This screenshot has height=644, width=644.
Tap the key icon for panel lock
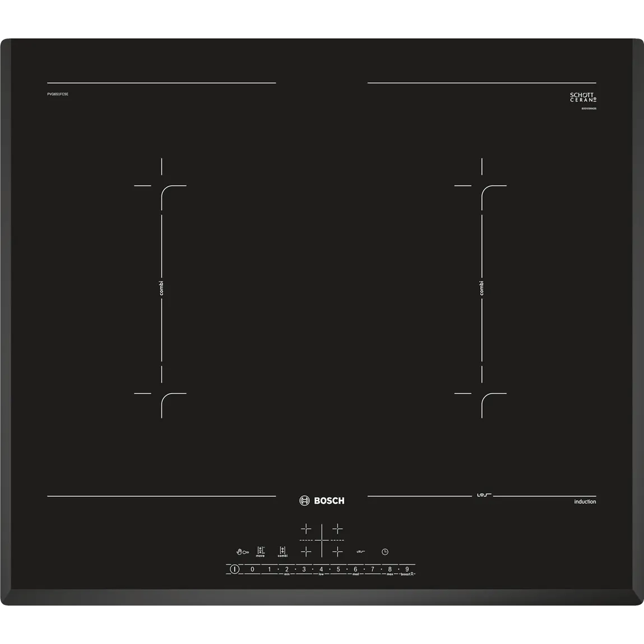click(x=246, y=551)
